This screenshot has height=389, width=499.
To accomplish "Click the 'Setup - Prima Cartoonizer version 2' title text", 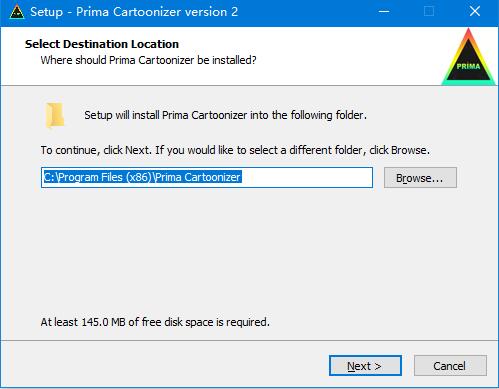I will [134, 12].
